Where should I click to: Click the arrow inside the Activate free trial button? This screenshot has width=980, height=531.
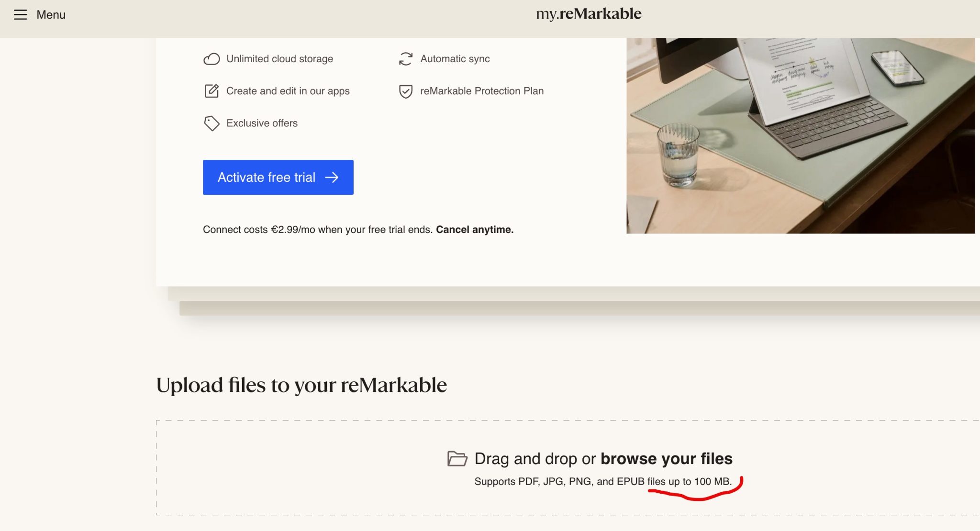331,177
